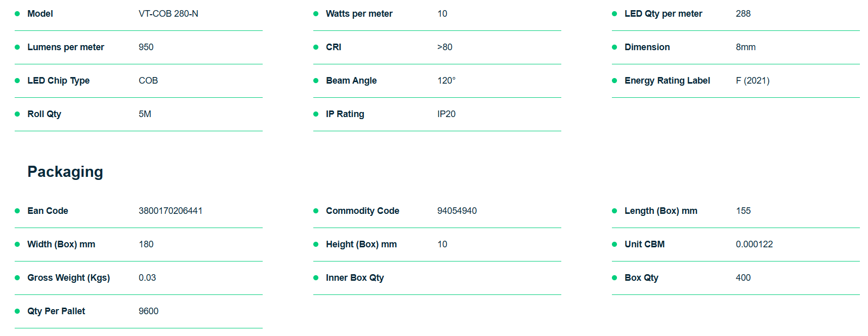868x336 pixels.
Task: Click the Dimension value 8mm
Action: click(x=746, y=47)
